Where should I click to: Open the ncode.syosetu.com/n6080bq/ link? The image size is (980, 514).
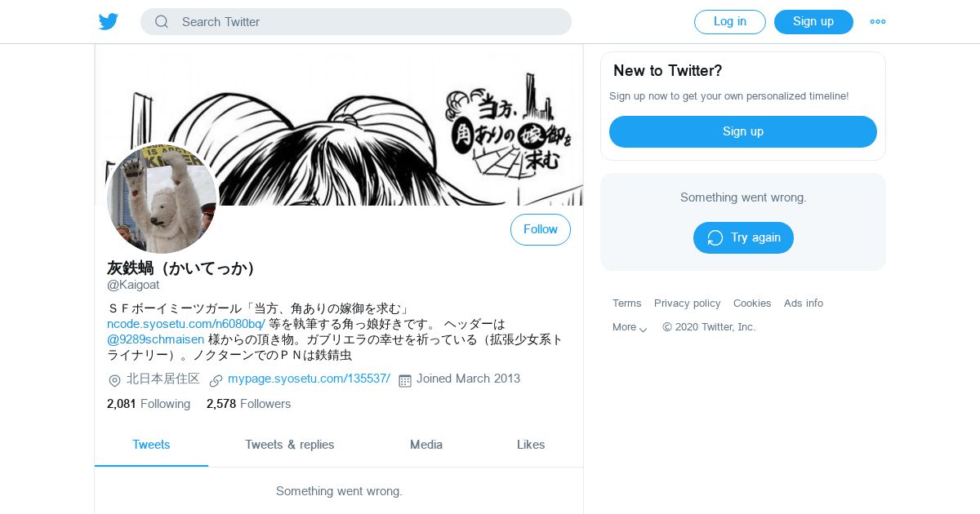click(x=186, y=323)
